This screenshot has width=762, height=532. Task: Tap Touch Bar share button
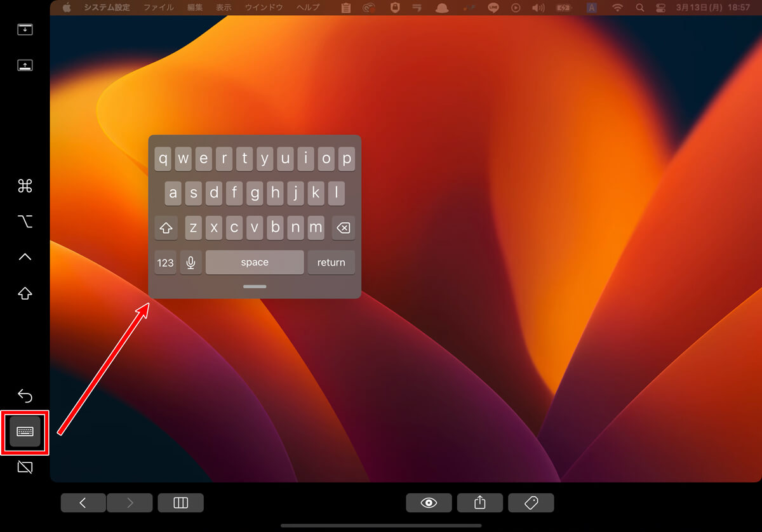click(x=480, y=503)
